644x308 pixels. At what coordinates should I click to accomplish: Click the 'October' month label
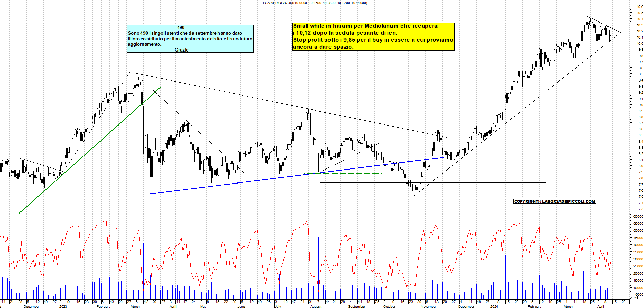[x=389, y=306]
